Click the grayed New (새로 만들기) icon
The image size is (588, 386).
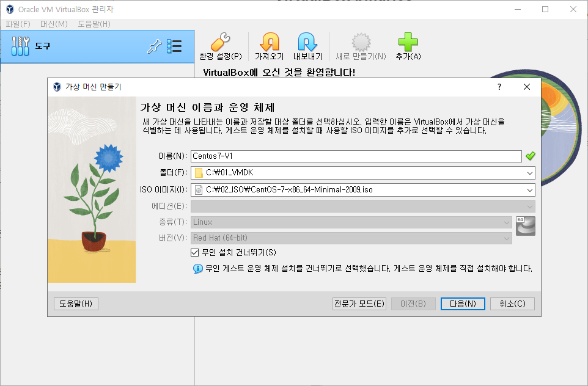(361, 42)
